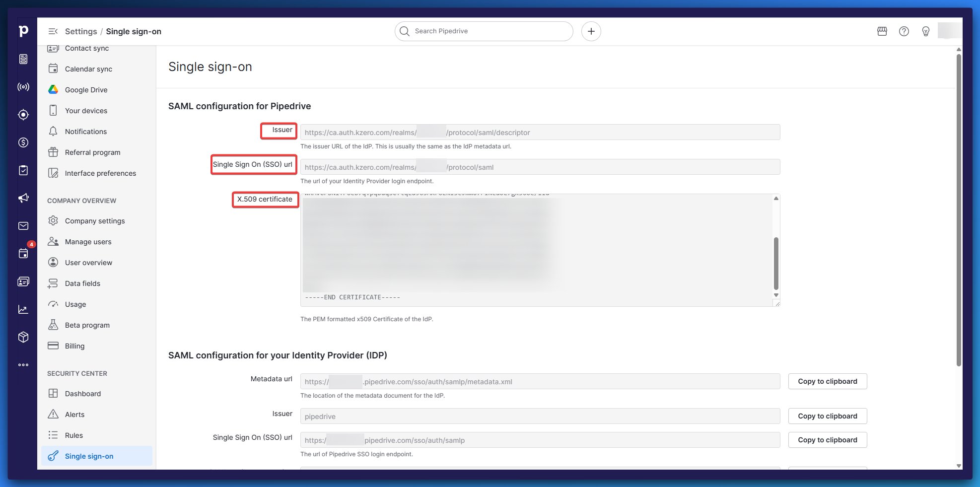Click the X.509 certificate text area scrollbar
The width and height of the screenshot is (980, 487).
(775, 263)
